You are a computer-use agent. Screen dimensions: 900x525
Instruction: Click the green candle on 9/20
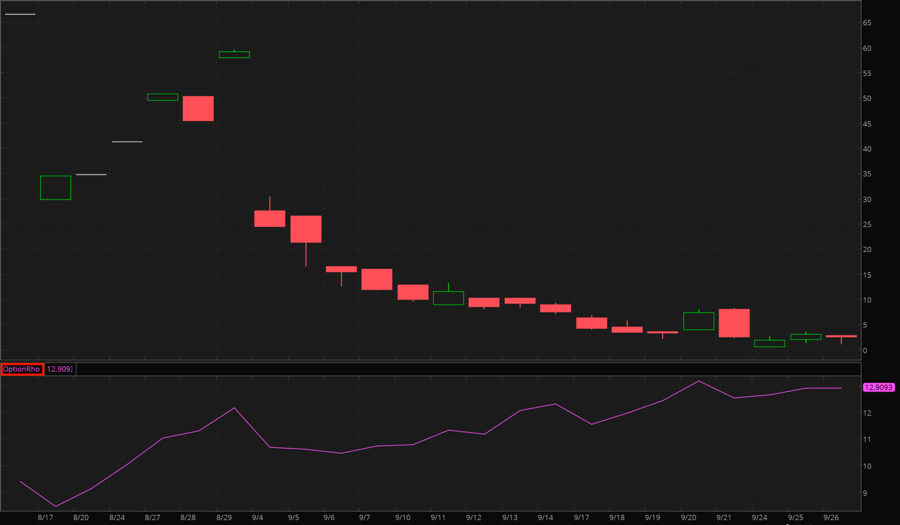[x=698, y=321]
